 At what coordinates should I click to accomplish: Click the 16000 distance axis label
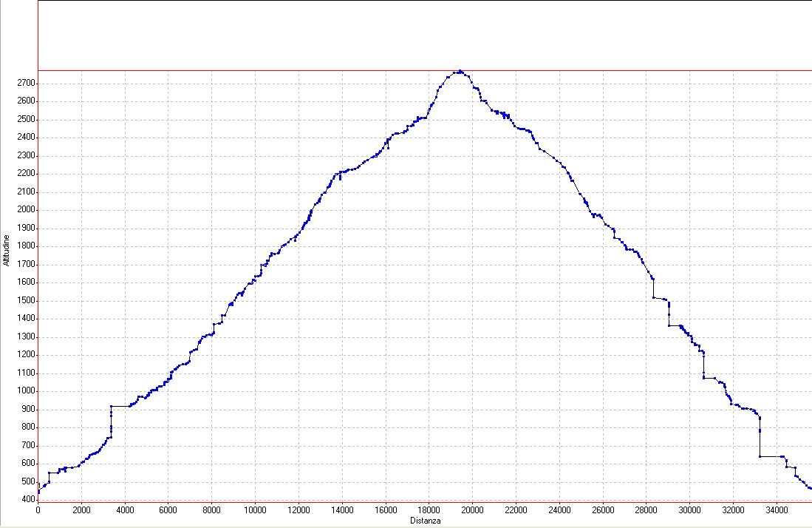click(x=385, y=510)
